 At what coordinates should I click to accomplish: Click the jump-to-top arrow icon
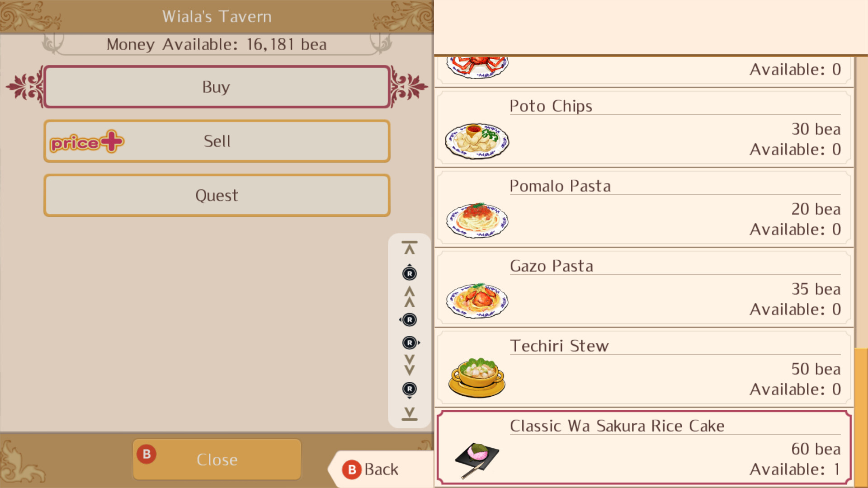tap(410, 248)
